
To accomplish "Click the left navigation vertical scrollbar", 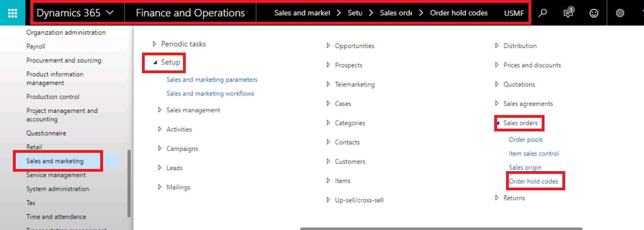I will [x=129, y=183].
